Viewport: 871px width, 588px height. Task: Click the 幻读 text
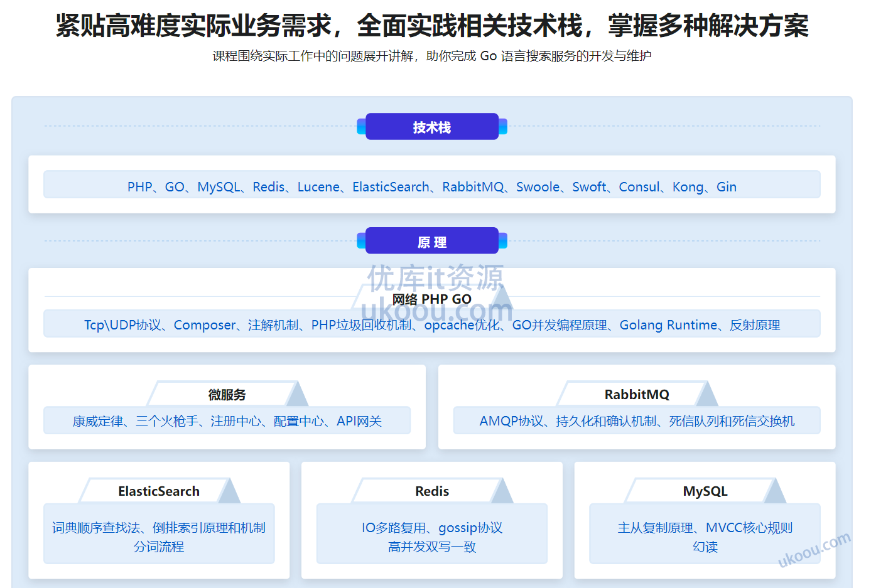pos(705,547)
